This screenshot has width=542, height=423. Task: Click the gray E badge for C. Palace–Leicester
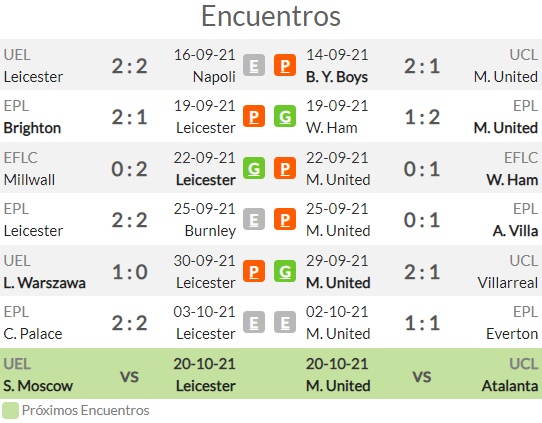pos(254,322)
